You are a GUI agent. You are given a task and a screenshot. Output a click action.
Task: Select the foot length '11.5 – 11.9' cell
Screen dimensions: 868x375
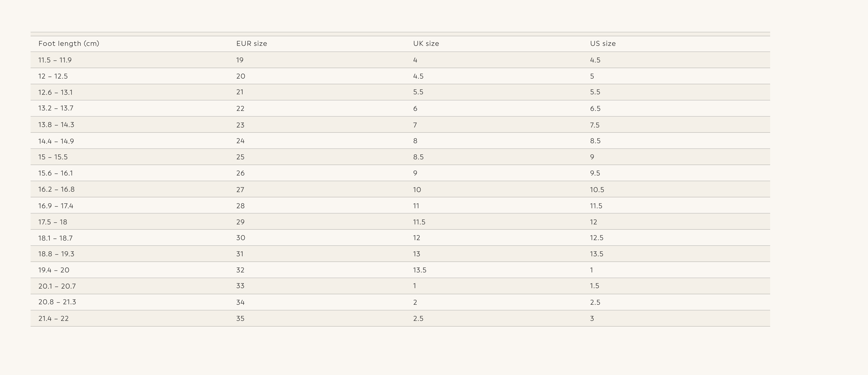point(55,60)
